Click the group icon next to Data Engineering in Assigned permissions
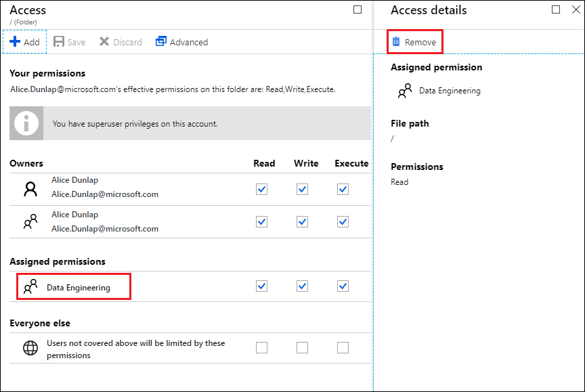This screenshot has height=392, width=585. pyautogui.click(x=30, y=286)
